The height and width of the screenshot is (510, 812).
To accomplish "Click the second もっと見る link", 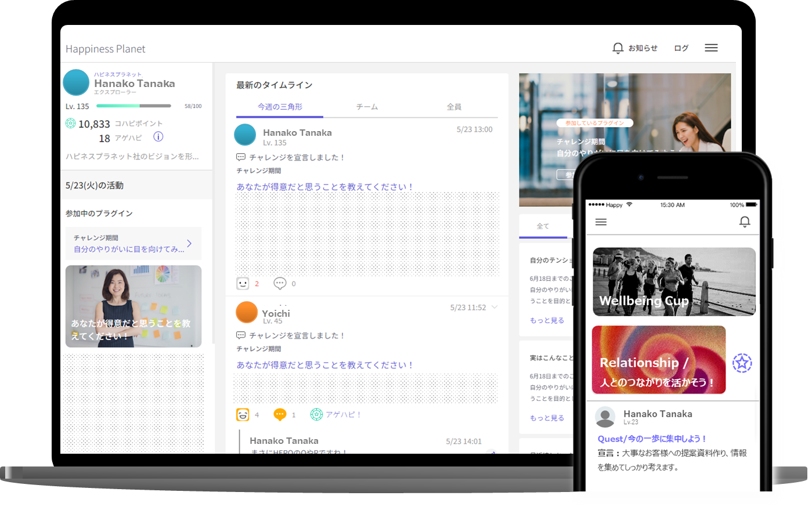I will click(x=547, y=418).
